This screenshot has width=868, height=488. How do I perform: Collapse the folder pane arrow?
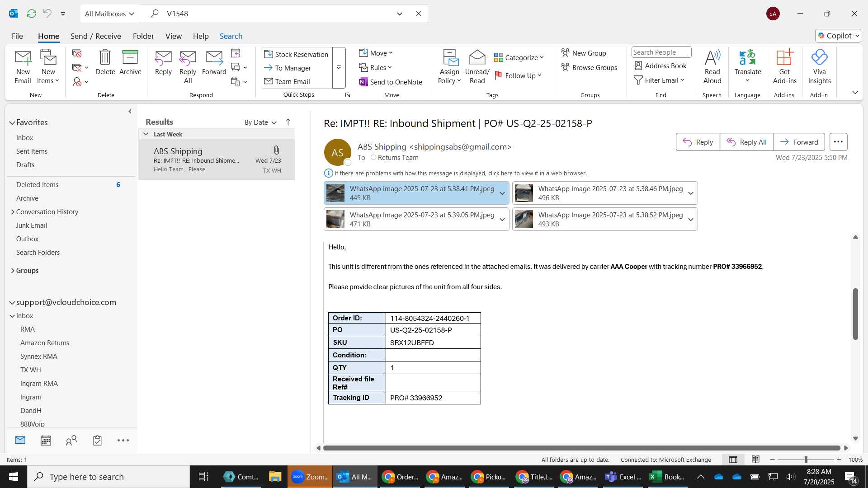[x=130, y=112]
